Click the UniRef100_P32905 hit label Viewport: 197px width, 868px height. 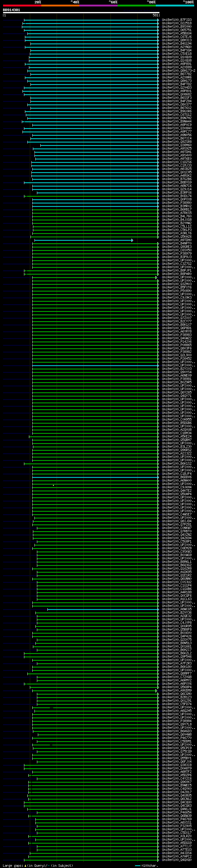(x=176, y=826)
